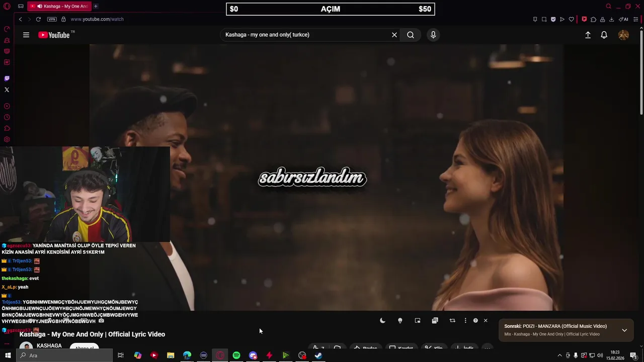Open the YouTube create upload button

[x=588, y=35]
